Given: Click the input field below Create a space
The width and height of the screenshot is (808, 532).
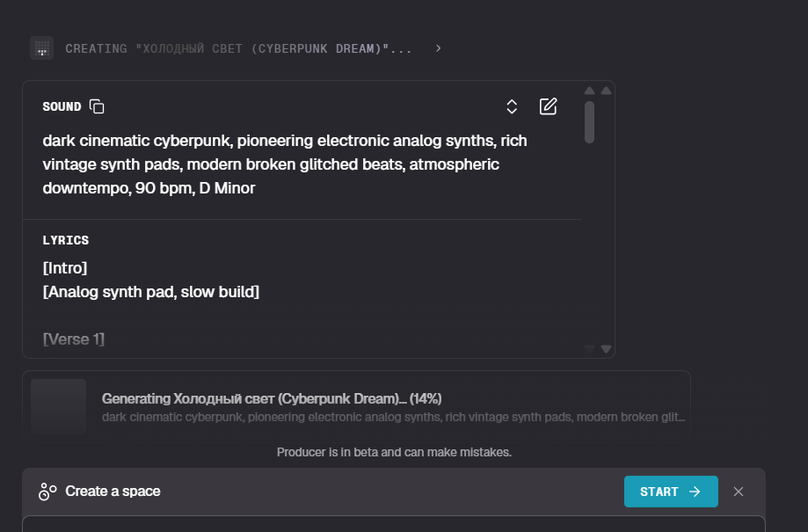Looking at the screenshot, I should [393, 524].
